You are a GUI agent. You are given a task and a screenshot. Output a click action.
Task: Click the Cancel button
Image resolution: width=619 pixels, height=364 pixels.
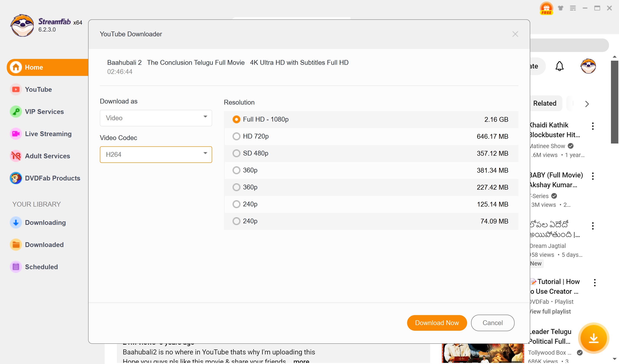[x=493, y=323]
